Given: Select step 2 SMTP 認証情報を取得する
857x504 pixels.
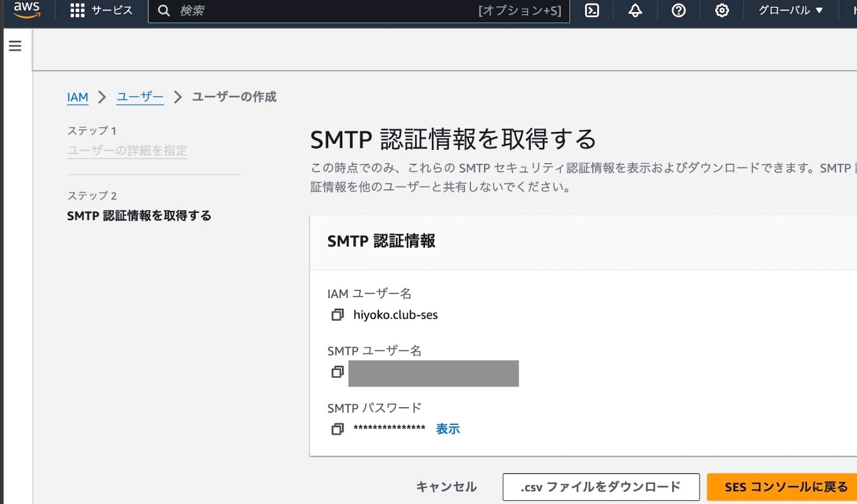Looking at the screenshot, I should click(139, 215).
